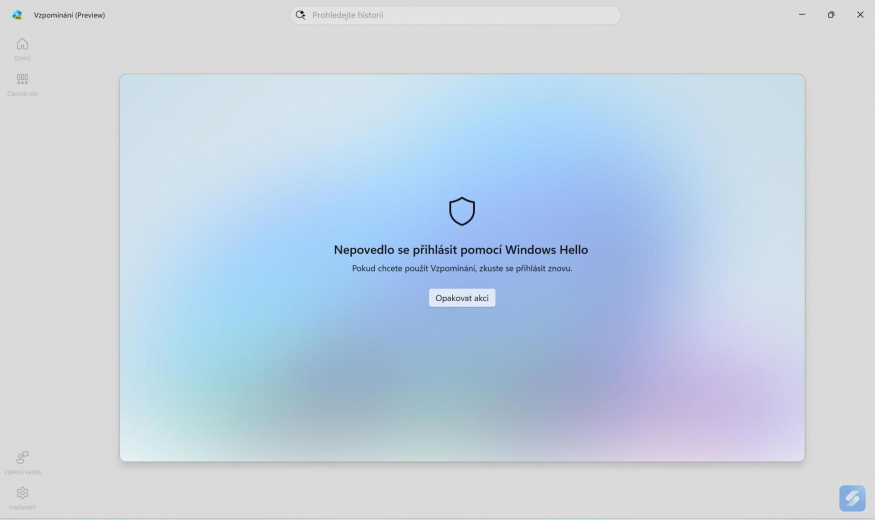
Task: Click the Vzpomínání app logo icon
Action: (x=17, y=15)
